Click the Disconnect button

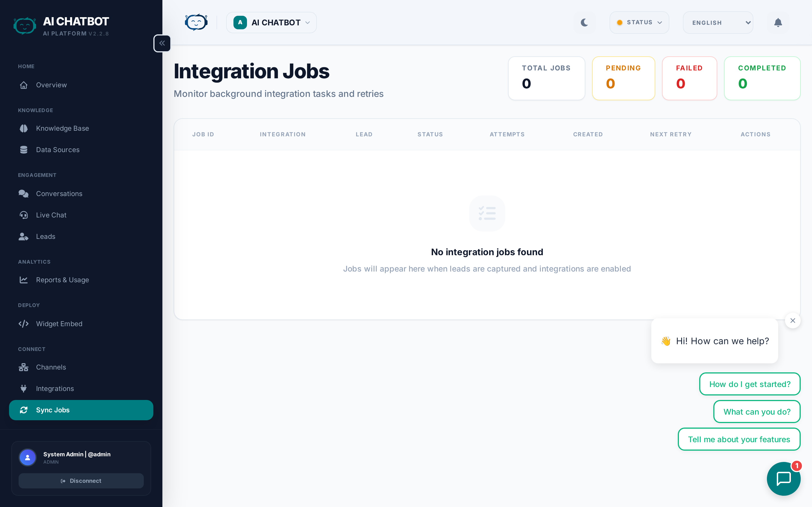[81, 481]
